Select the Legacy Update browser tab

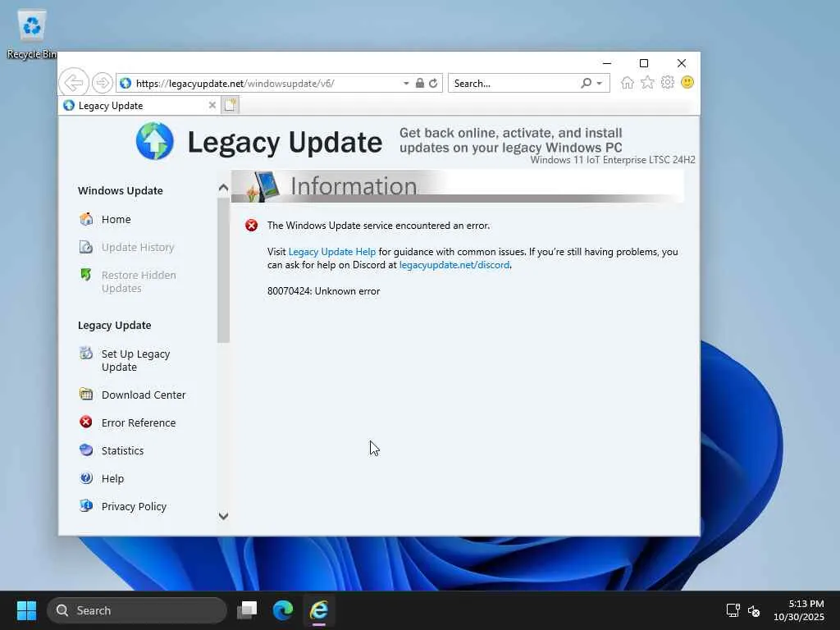pos(139,106)
